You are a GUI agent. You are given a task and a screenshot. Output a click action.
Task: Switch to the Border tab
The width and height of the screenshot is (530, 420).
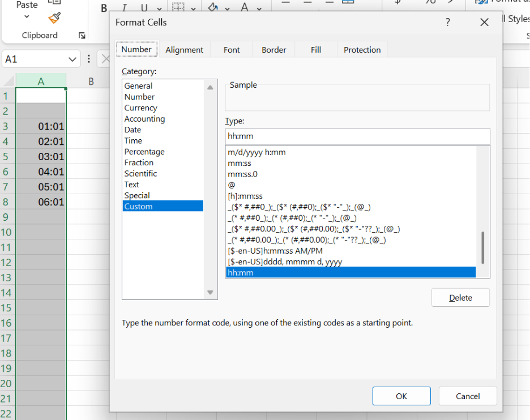[x=274, y=50]
